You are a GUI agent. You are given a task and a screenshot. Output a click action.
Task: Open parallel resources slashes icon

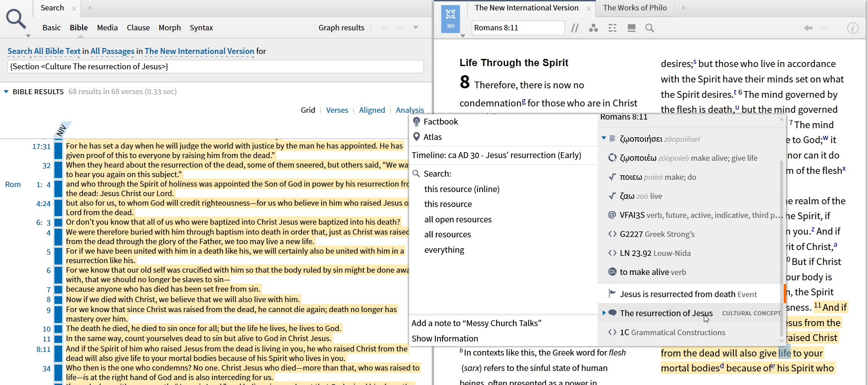(575, 28)
